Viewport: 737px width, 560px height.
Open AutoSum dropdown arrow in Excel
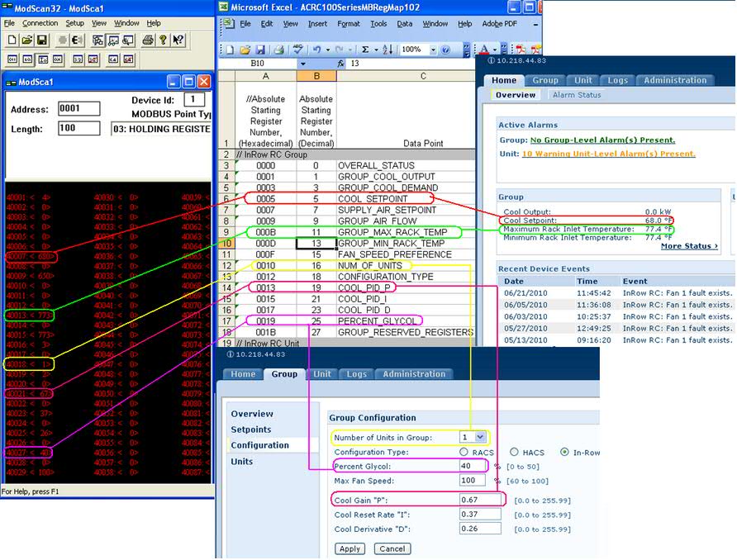pos(376,50)
